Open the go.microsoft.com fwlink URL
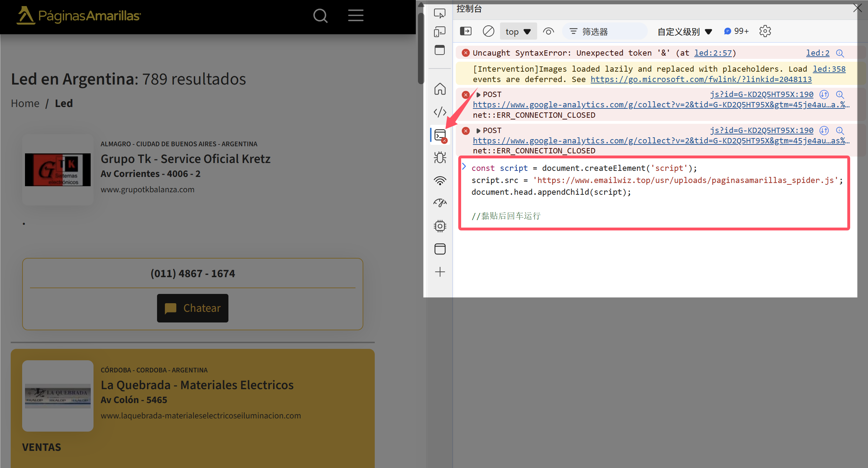Viewport: 868px width, 468px height. coord(701,79)
